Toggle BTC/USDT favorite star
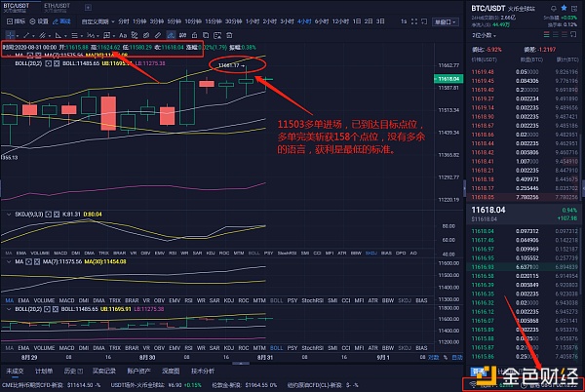Viewport: 585px width, 392px height. (565, 8)
